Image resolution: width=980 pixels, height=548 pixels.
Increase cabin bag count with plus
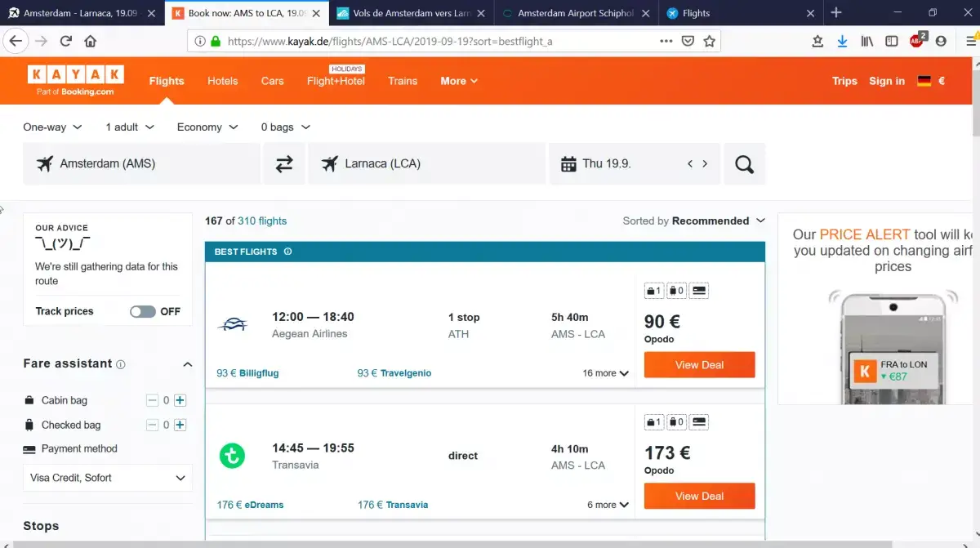click(180, 400)
